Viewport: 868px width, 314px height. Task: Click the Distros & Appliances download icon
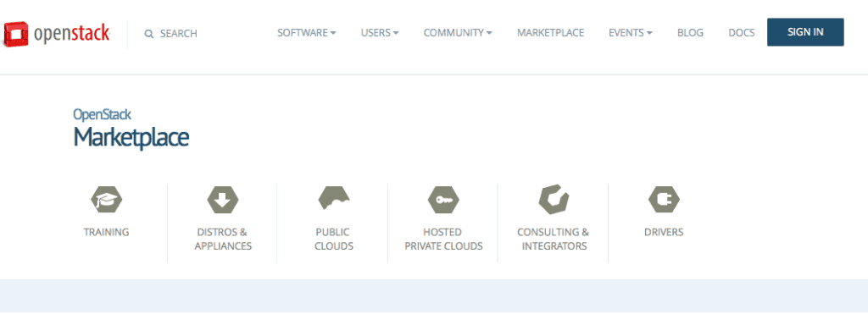coord(223,200)
